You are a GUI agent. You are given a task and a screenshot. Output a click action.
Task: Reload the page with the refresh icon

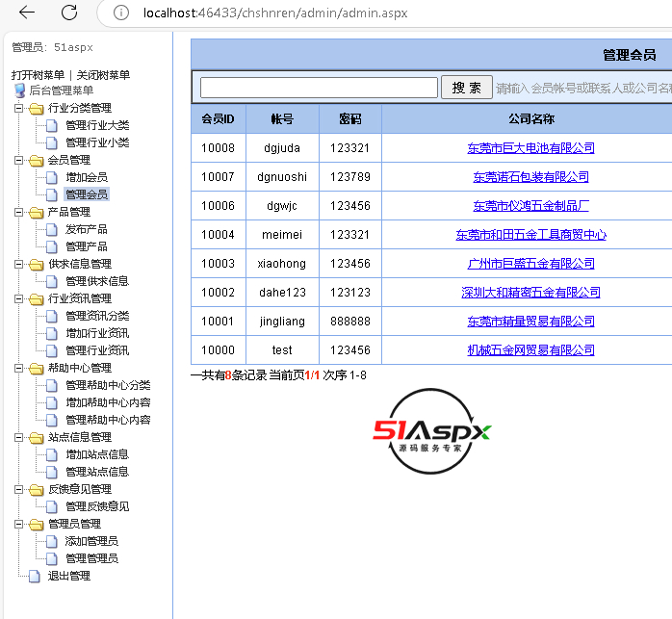(x=69, y=13)
